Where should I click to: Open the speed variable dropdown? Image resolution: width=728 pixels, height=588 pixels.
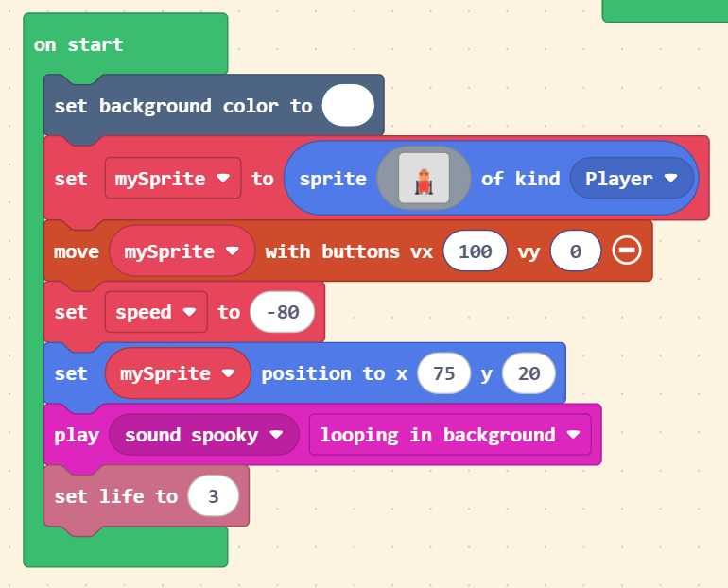point(156,312)
